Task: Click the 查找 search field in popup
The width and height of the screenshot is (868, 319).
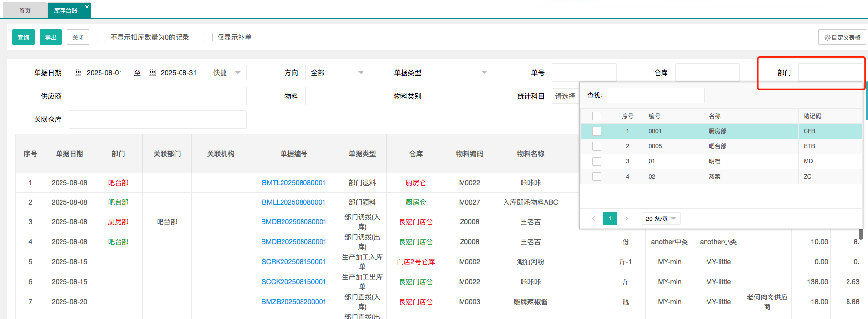Action: point(655,96)
